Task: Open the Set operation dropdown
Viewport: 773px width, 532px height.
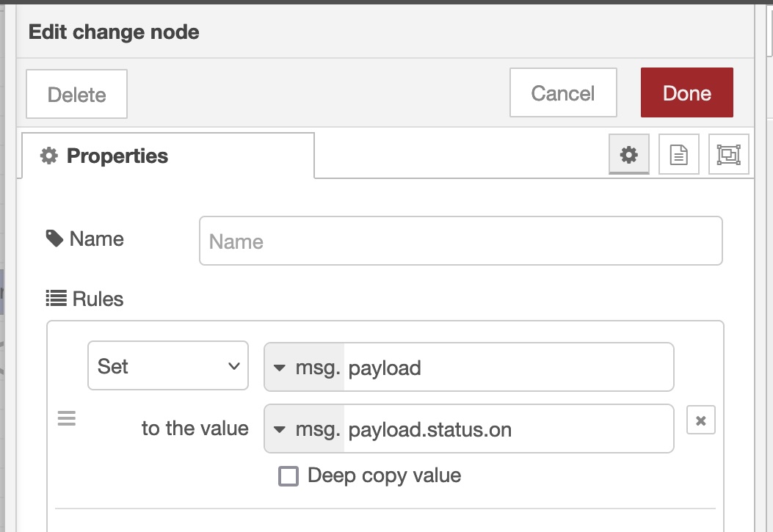Action: click(167, 365)
